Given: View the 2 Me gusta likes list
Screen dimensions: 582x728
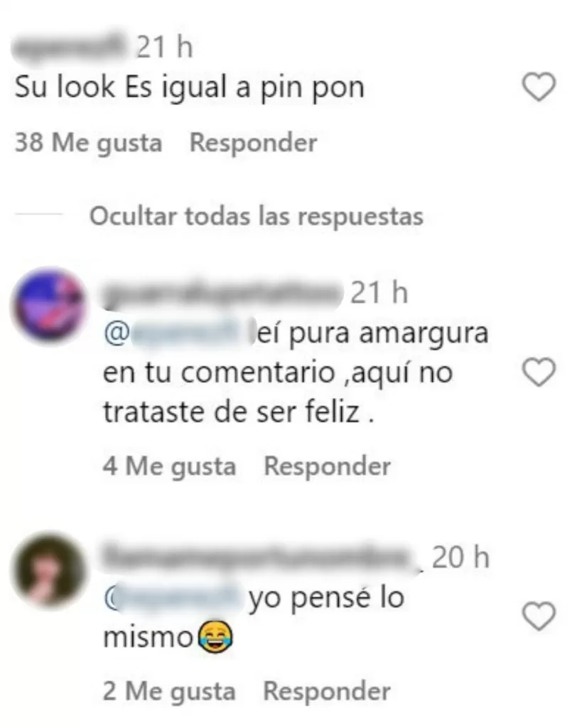Looking at the screenshot, I should click(169, 691).
